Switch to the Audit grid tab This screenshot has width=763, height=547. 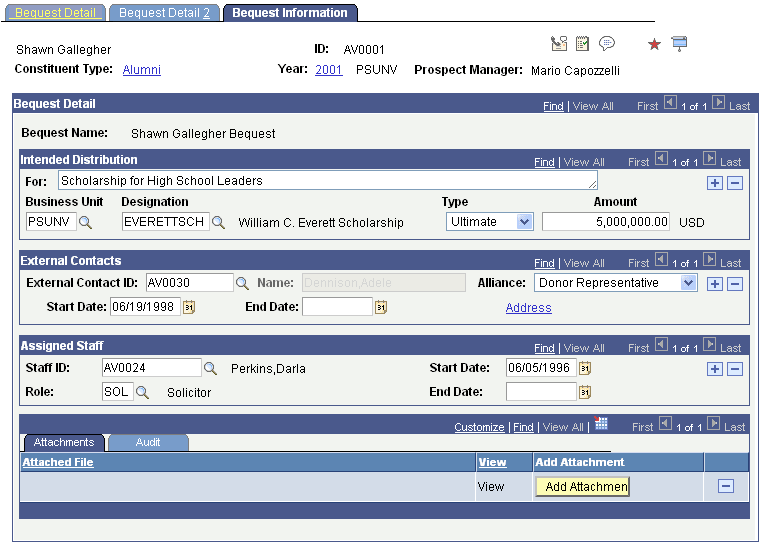(x=148, y=442)
